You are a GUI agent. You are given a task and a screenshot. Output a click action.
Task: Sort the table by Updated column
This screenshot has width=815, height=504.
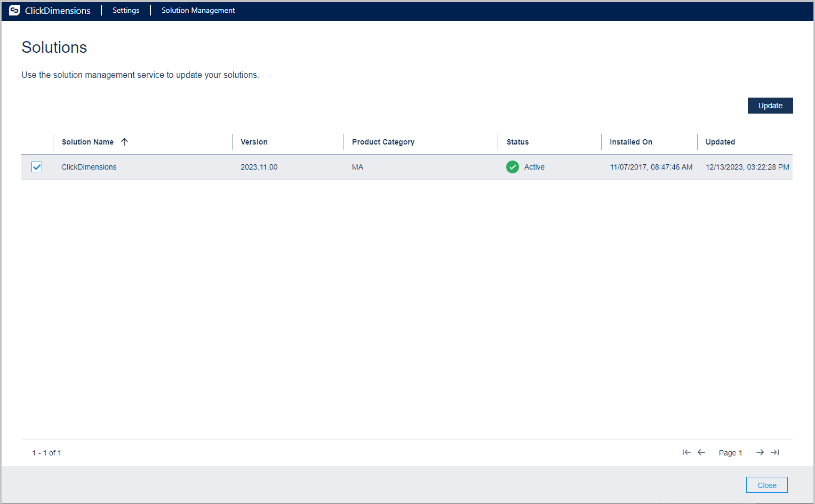tap(720, 141)
